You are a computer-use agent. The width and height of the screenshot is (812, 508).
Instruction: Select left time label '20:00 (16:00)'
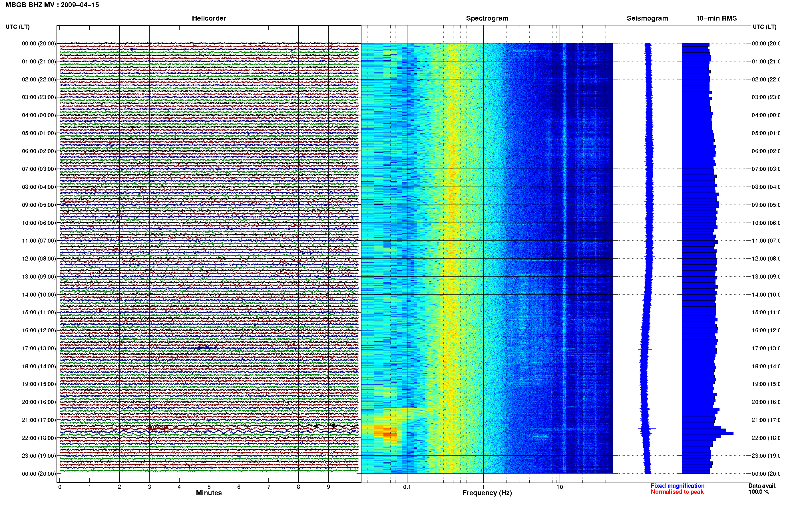(x=39, y=402)
